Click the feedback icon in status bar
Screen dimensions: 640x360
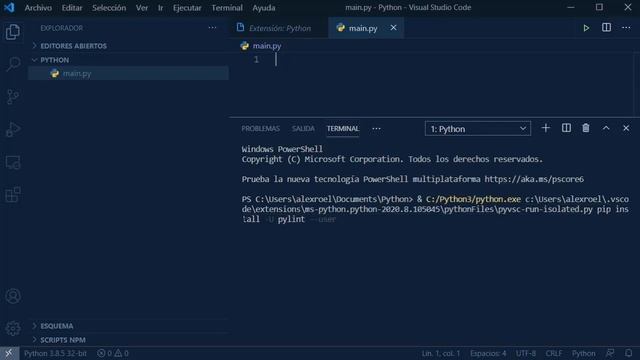point(610,353)
